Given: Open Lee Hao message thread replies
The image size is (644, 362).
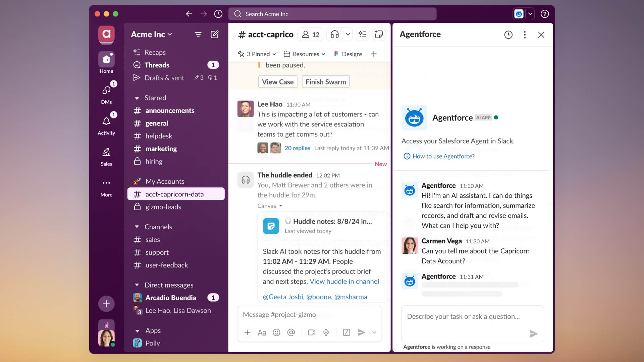Looking at the screenshot, I should coord(297,147).
